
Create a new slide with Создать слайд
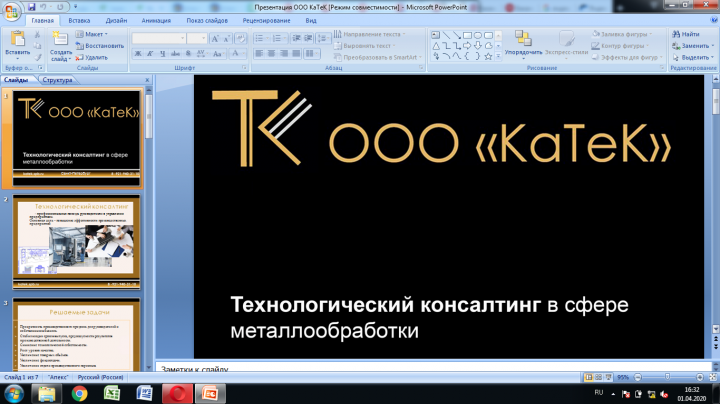pyautogui.click(x=61, y=46)
